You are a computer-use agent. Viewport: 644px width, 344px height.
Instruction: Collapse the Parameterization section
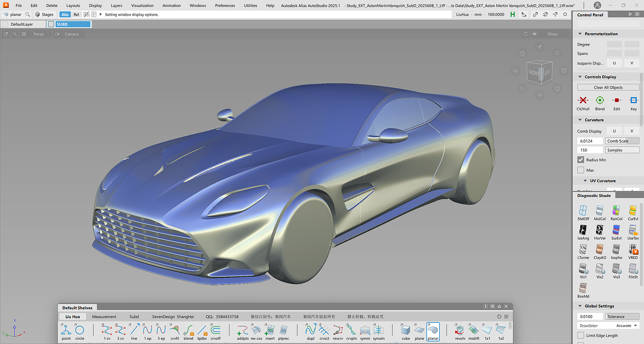click(x=580, y=34)
